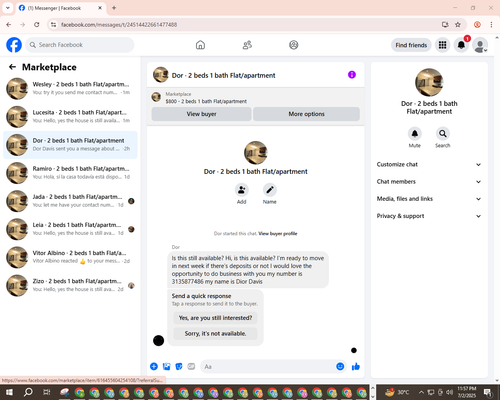Open Ramiro conversation

point(70,173)
